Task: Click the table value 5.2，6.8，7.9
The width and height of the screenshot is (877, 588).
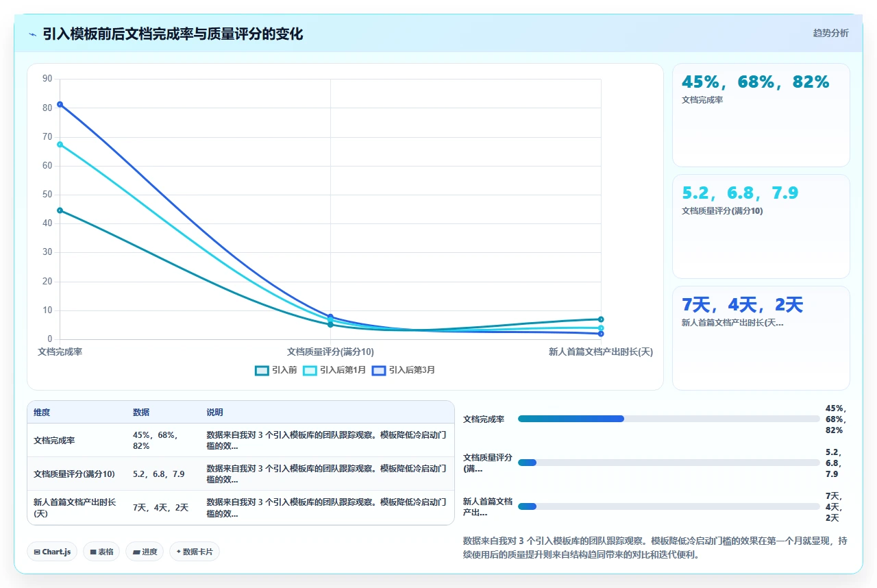Action: click(x=158, y=474)
